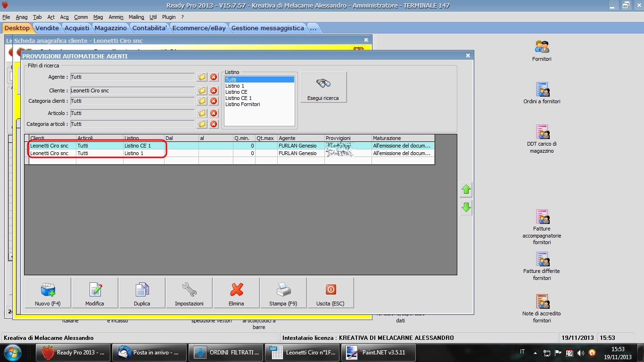Viewport: 644px width, 362px height.
Task: Clear the Cliente filter with red X
Action: pyautogui.click(x=214, y=90)
